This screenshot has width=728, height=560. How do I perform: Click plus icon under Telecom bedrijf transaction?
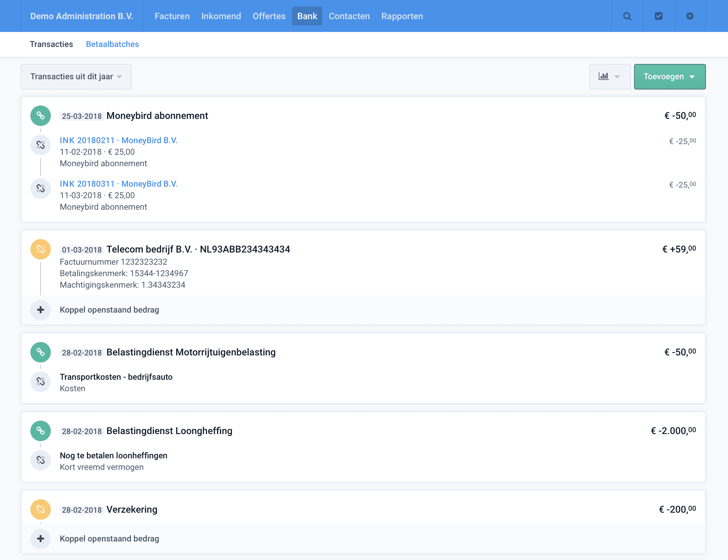click(40, 310)
